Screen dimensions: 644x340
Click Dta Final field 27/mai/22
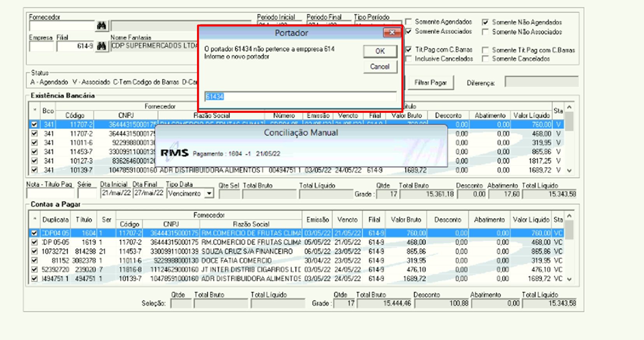(149, 193)
